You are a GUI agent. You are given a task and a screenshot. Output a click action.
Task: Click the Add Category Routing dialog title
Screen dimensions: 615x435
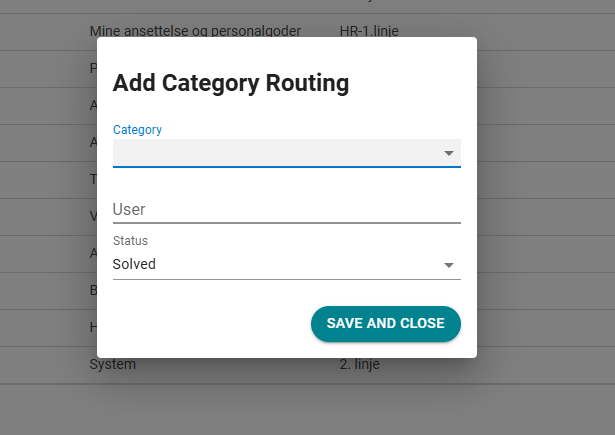(231, 83)
